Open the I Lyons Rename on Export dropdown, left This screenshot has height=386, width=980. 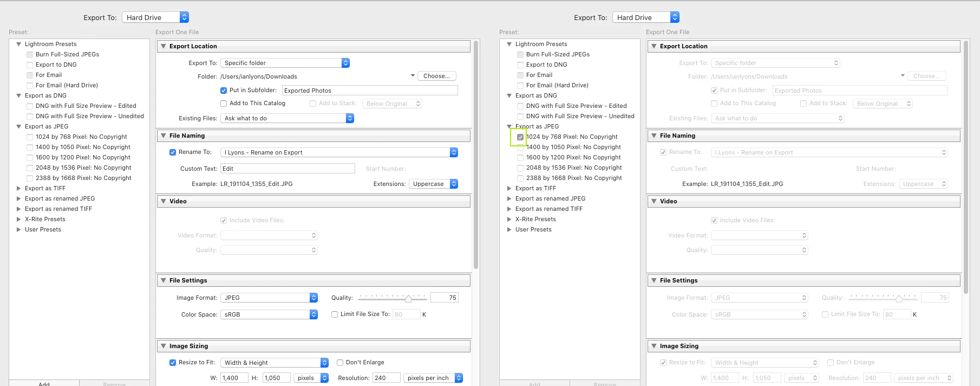tap(339, 152)
